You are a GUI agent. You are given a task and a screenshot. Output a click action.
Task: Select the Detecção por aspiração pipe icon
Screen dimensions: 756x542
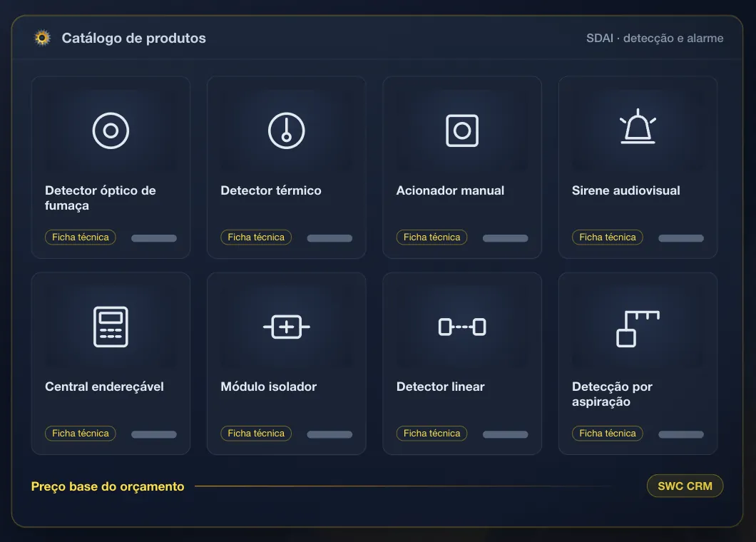click(x=638, y=329)
